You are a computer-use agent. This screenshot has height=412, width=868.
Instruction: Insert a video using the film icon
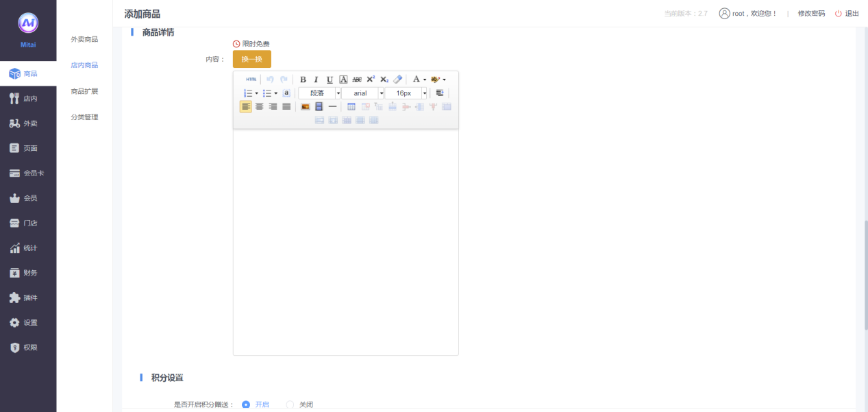319,107
